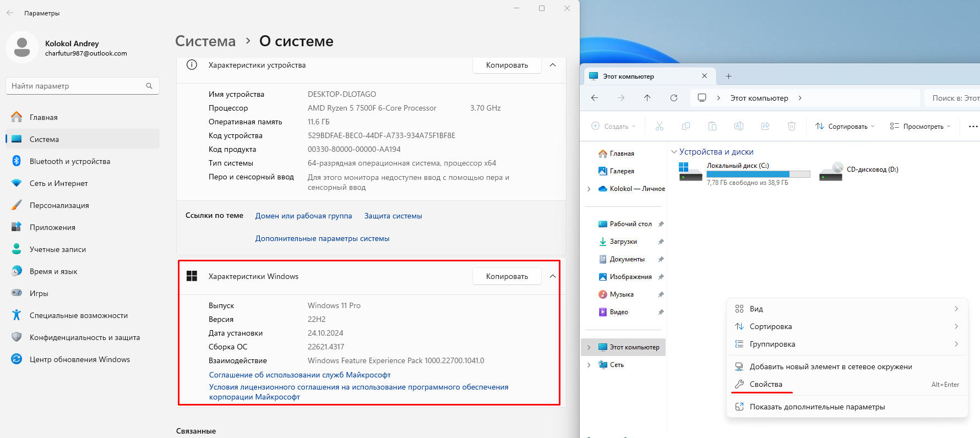Click the Find a setting search field

(x=77, y=86)
